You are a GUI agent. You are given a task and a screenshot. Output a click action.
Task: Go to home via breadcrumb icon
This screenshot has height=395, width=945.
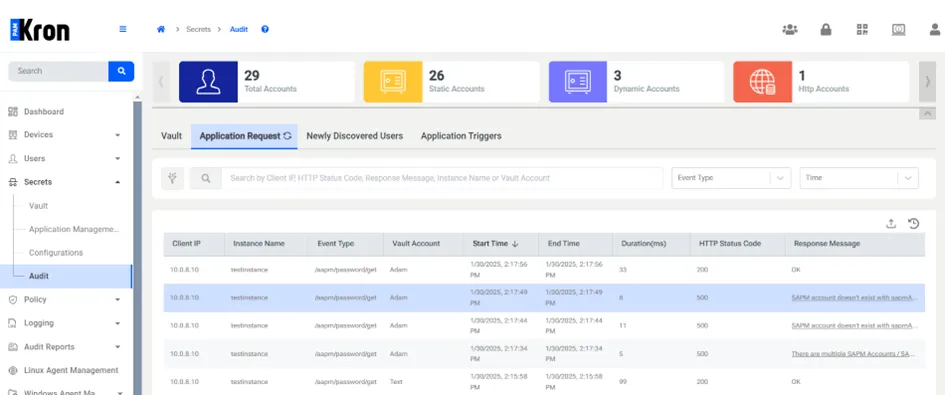click(x=161, y=29)
